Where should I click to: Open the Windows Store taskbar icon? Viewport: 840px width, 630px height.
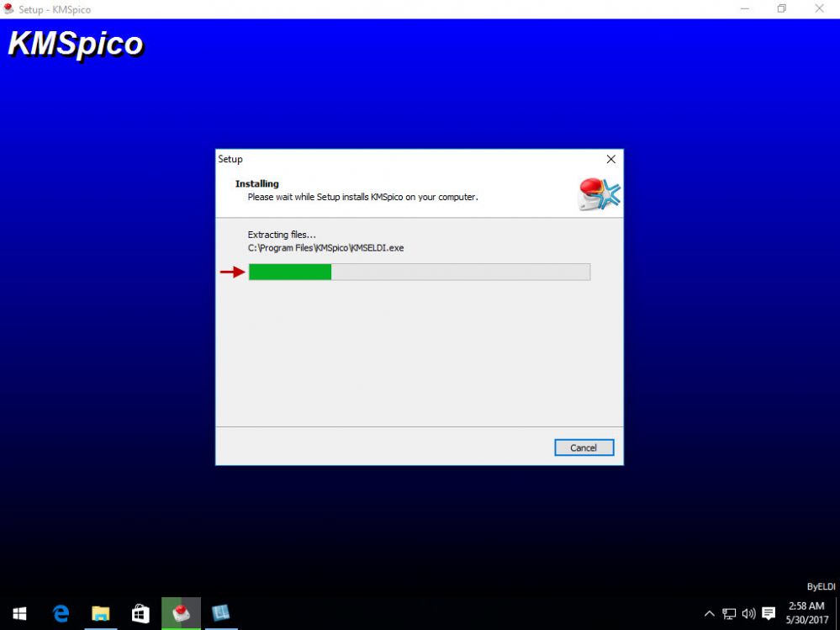point(141,613)
